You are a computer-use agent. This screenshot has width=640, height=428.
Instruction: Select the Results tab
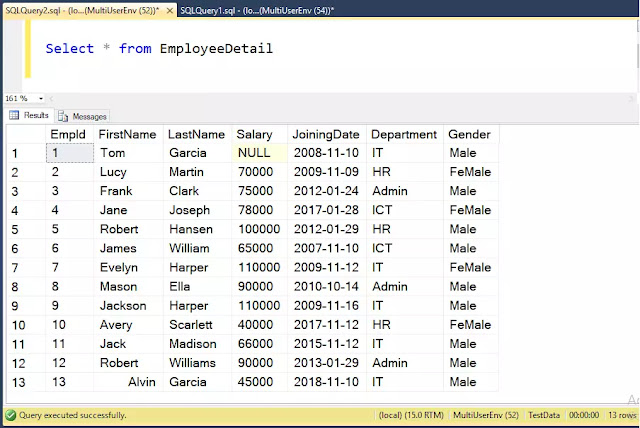click(29, 115)
